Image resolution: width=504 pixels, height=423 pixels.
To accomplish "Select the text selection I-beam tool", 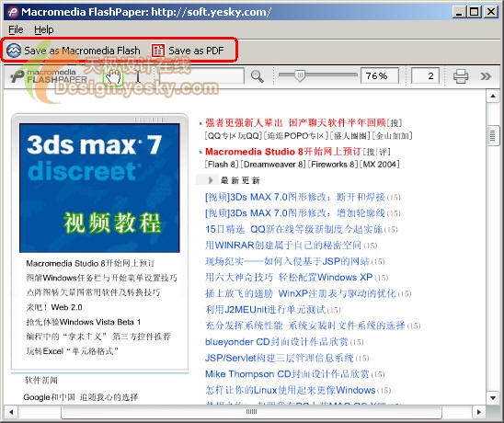I will click(138, 77).
